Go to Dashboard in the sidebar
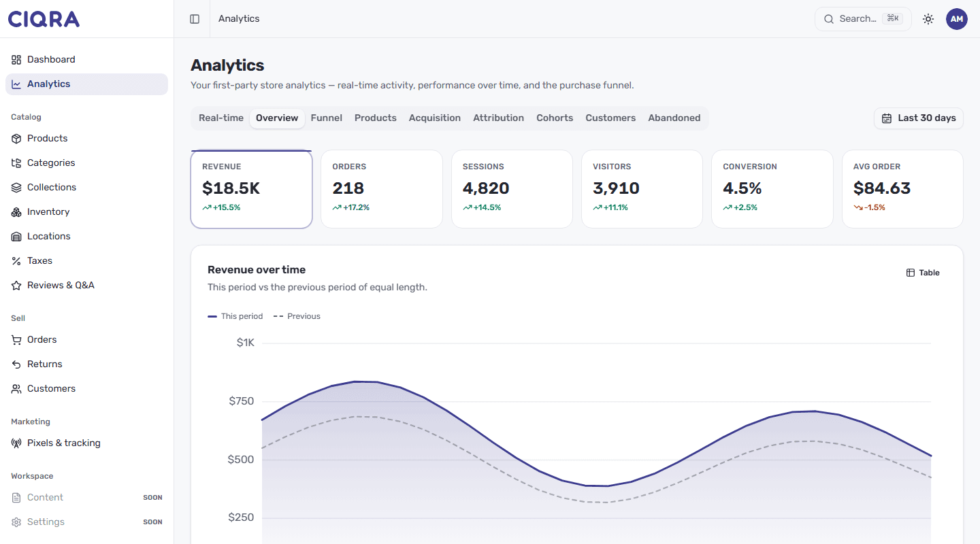Screen dimensions: 980x544 click(86, 60)
